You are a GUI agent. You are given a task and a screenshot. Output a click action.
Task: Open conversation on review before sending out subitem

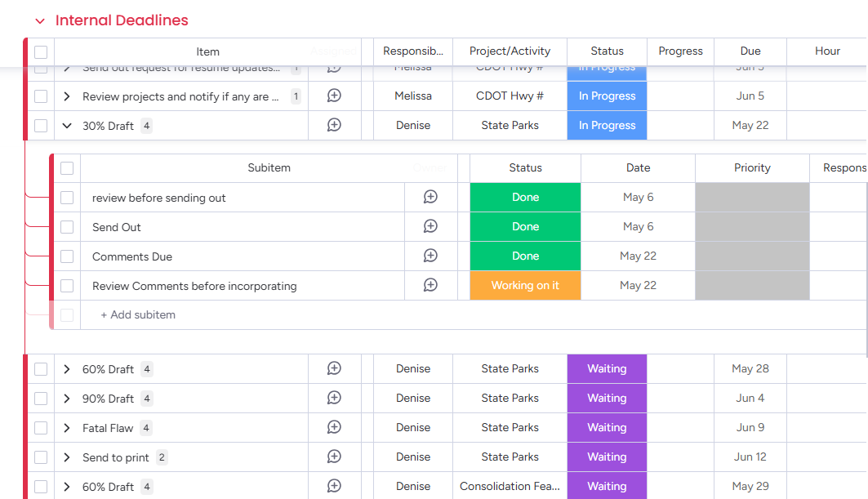coord(430,197)
